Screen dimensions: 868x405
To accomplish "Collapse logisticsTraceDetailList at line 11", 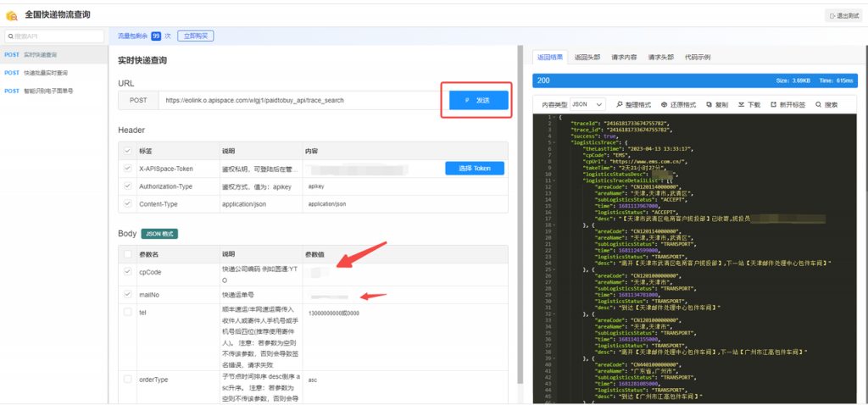I will (x=556, y=180).
